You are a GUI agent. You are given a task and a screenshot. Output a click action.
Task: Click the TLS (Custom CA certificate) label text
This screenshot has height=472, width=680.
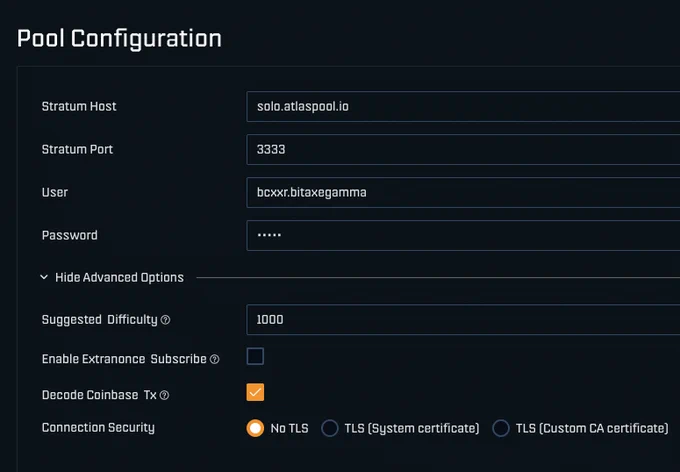(x=592, y=429)
